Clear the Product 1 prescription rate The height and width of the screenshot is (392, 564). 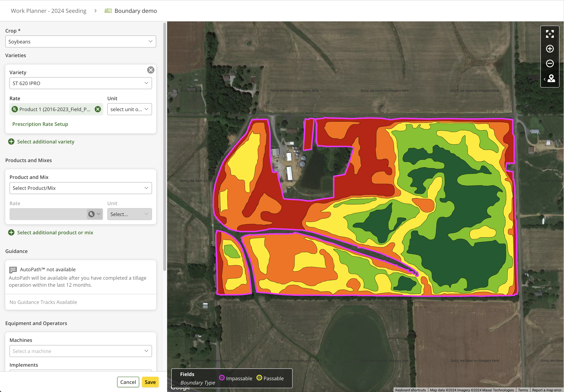coord(98,109)
